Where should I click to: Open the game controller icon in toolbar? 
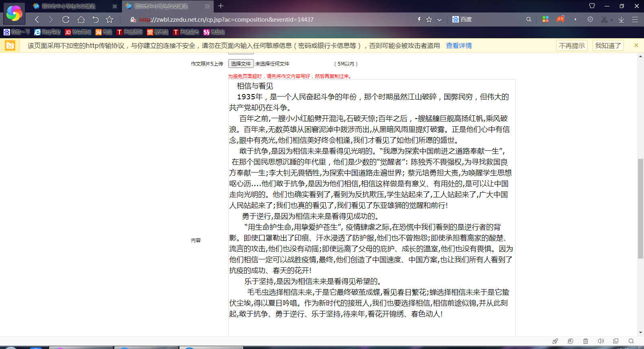pos(560,19)
